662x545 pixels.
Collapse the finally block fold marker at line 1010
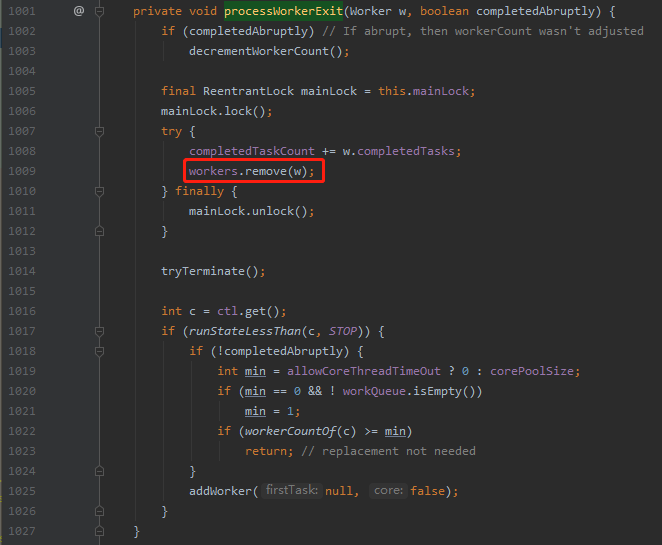[100, 192]
